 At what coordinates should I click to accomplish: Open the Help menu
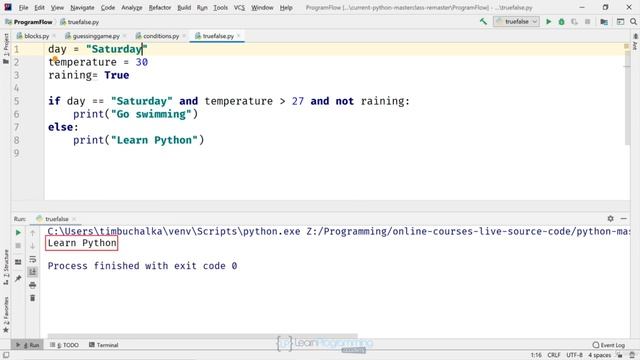click(x=286, y=7)
